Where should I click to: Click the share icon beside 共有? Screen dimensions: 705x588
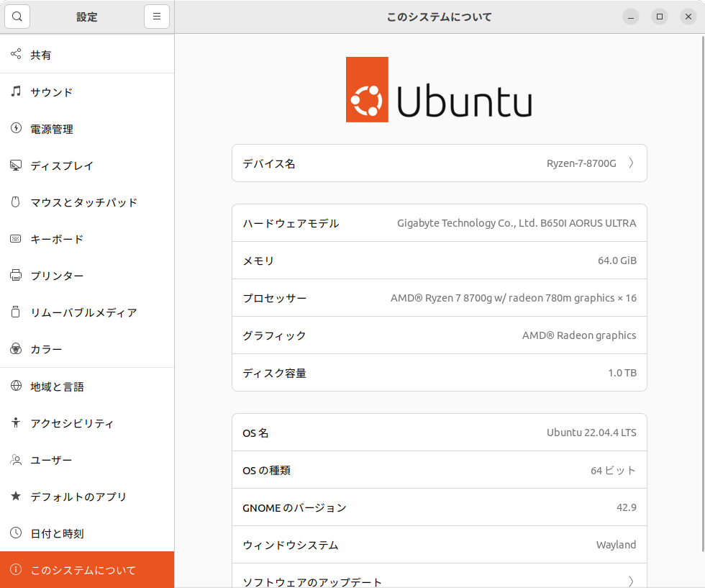(x=16, y=54)
